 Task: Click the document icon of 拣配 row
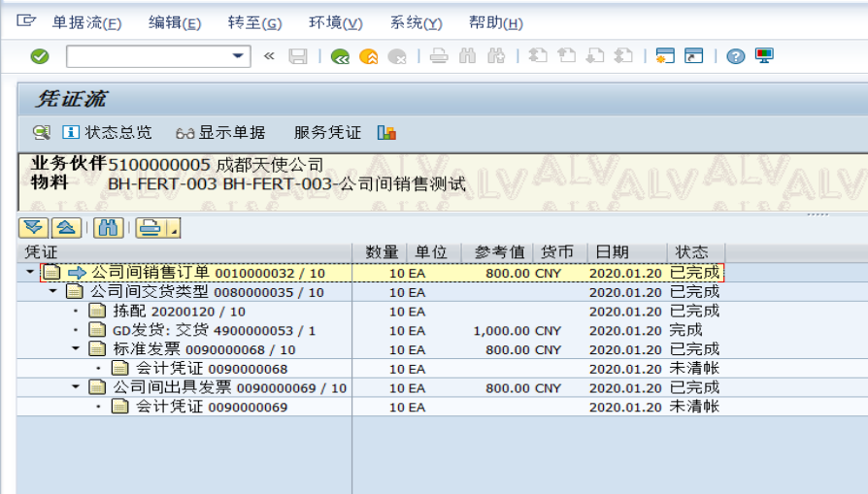[x=97, y=311]
